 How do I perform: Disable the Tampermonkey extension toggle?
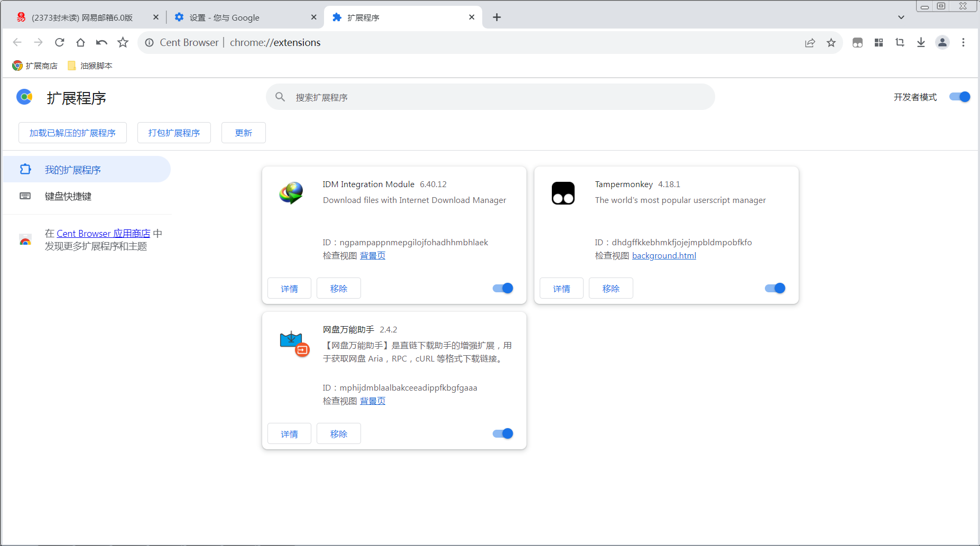coord(775,288)
